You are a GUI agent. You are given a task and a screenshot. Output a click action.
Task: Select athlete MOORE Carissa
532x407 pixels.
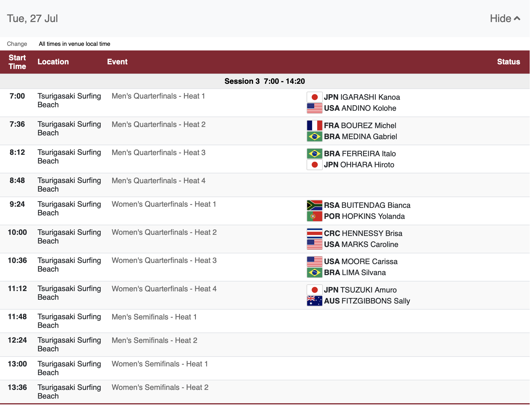pos(361,261)
